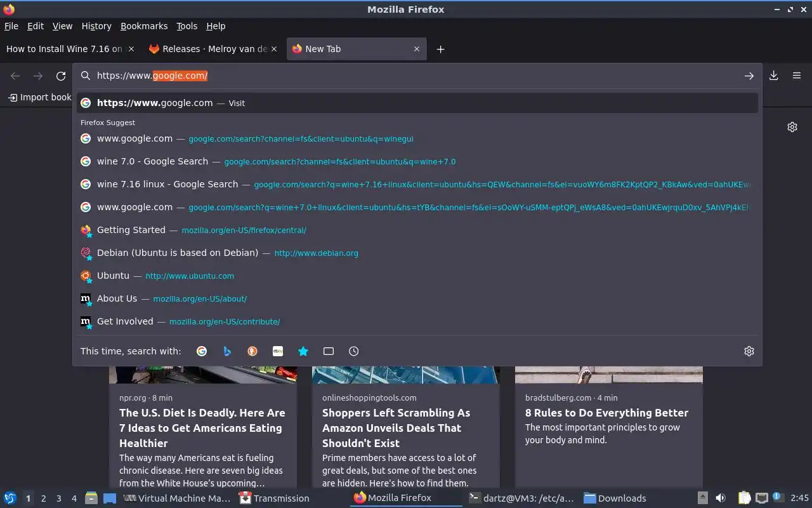
Task: Close the New Tab tab
Action: 417,49
